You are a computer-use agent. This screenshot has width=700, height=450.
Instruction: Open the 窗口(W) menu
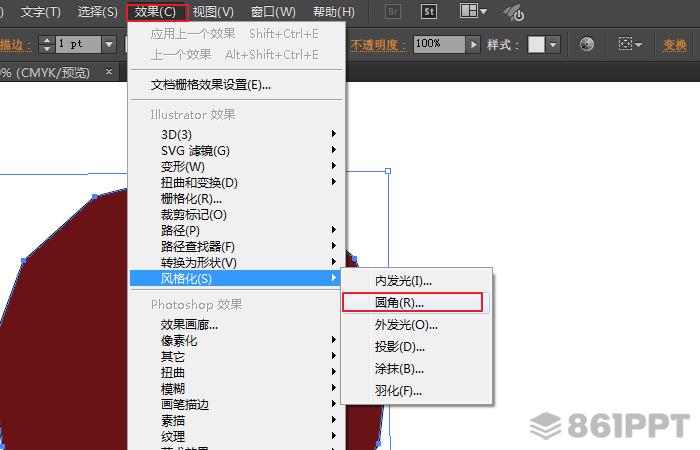tap(273, 12)
